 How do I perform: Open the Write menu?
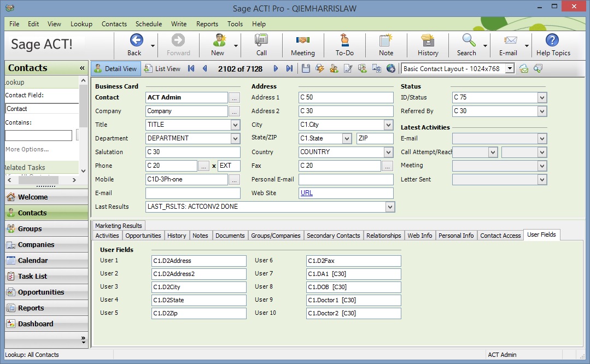pyautogui.click(x=179, y=24)
